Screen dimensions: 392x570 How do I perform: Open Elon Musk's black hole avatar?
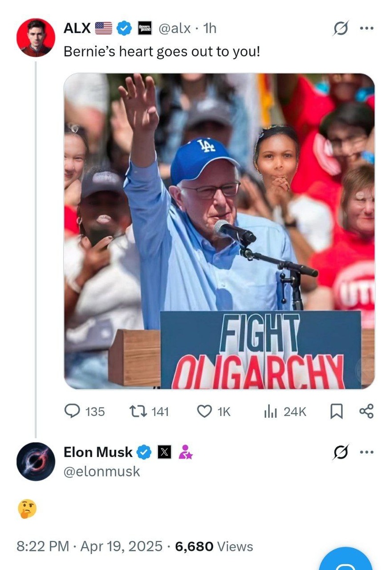tap(36, 462)
